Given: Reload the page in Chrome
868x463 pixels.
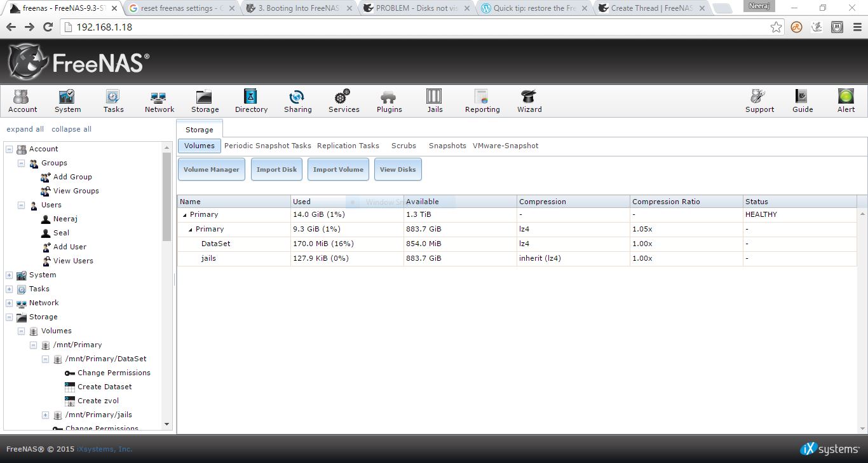Looking at the screenshot, I should pos(48,27).
